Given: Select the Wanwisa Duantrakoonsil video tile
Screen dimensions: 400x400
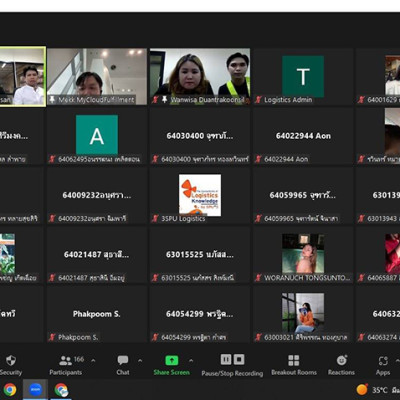Looking at the screenshot, I should point(200,76).
